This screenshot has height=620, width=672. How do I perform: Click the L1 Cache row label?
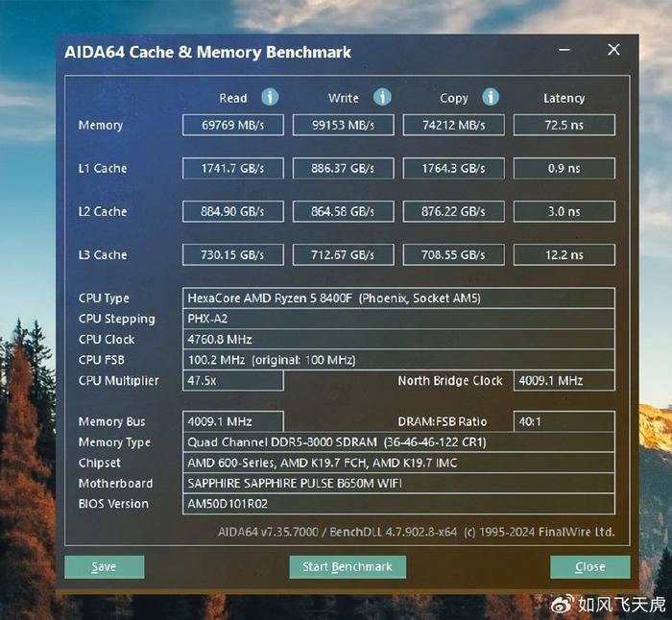(x=103, y=168)
